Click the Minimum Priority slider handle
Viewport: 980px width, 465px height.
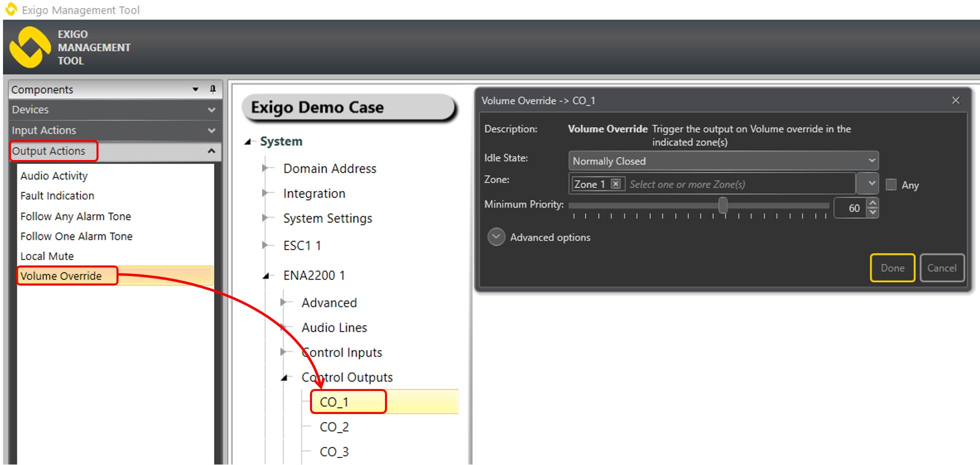(723, 205)
